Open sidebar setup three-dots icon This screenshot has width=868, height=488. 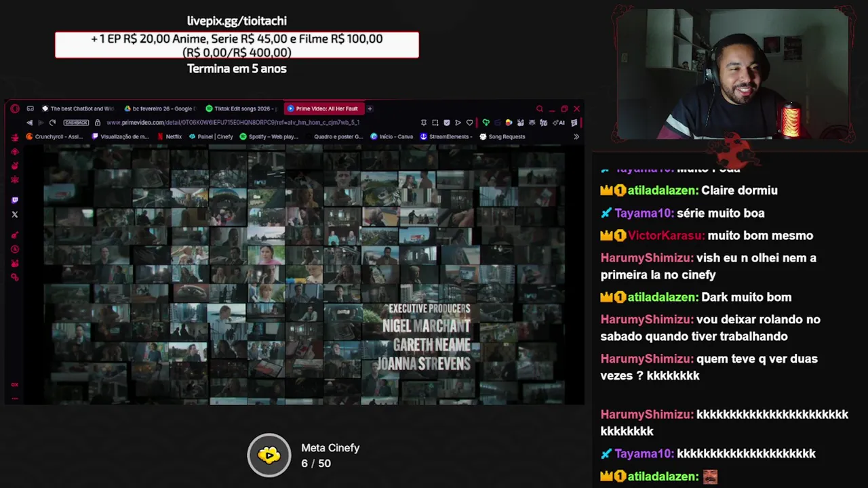tap(15, 399)
